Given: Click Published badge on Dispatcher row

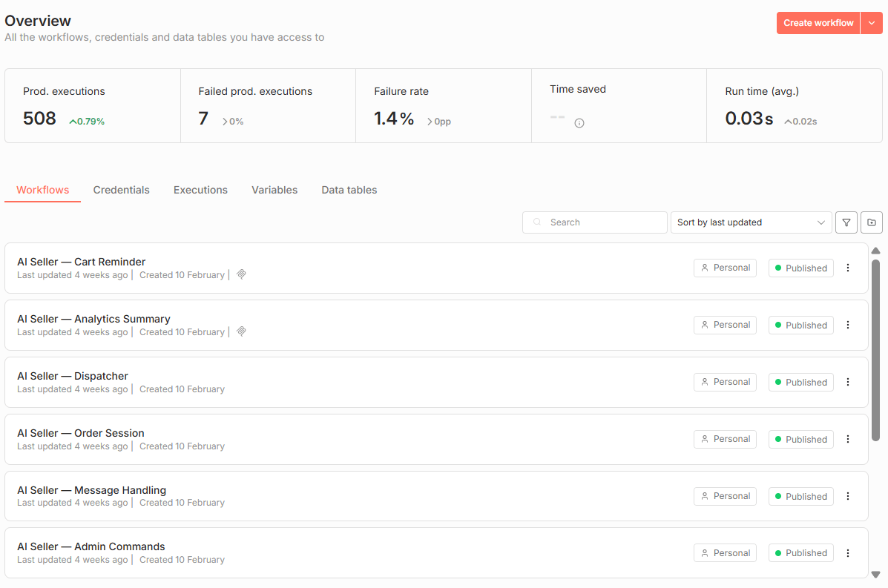Looking at the screenshot, I should click(800, 382).
